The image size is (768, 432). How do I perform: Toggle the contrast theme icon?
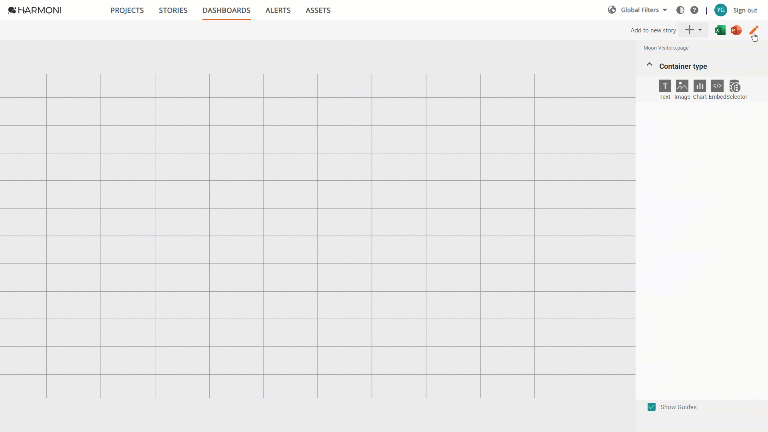pos(680,10)
